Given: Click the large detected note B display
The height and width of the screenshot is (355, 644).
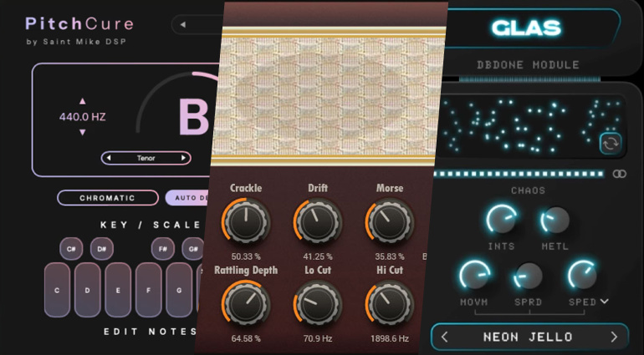Looking at the screenshot, I should click(194, 117).
